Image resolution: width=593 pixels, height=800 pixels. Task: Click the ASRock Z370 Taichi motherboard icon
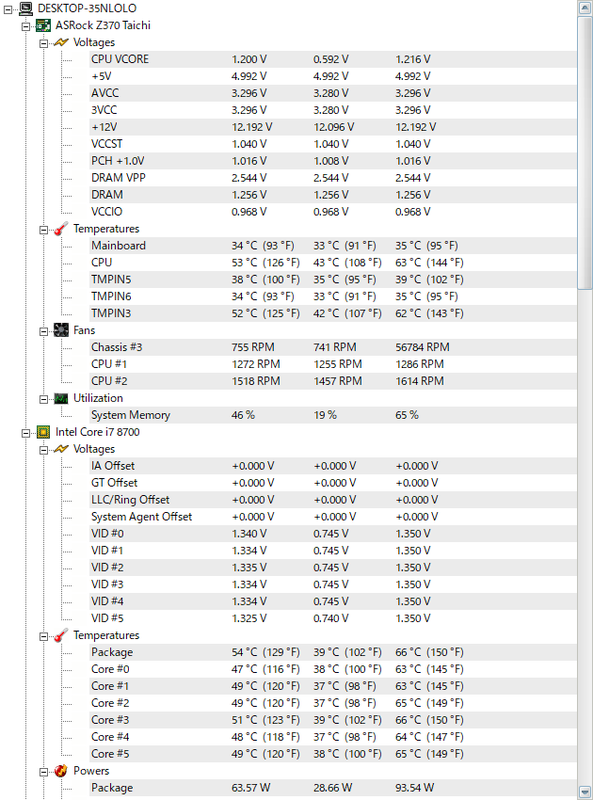(43, 25)
